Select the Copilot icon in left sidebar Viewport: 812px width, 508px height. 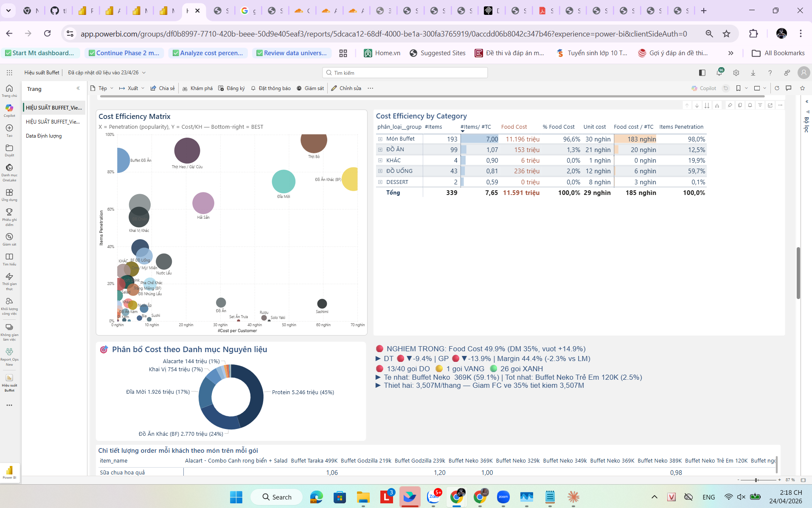pos(9,109)
